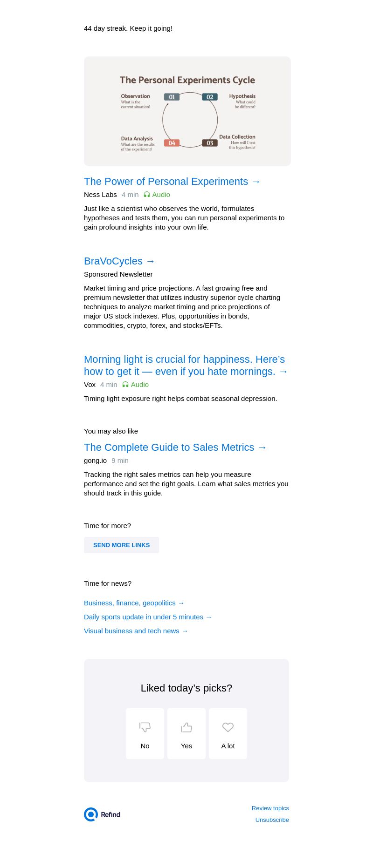This screenshot has height=868, width=373.
Task: Click the thumbs-up Yes icon
Action: click(186, 727)
